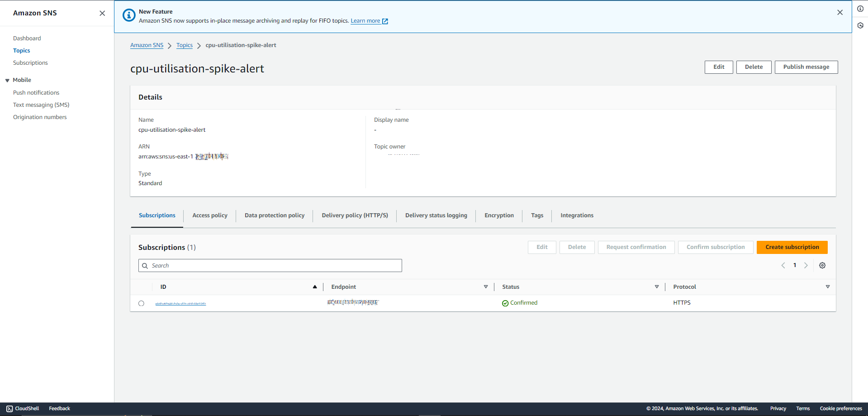This screenshot has height=416, width=868.
Task: Open the subscription ID link
Action: tap(180, 304)
